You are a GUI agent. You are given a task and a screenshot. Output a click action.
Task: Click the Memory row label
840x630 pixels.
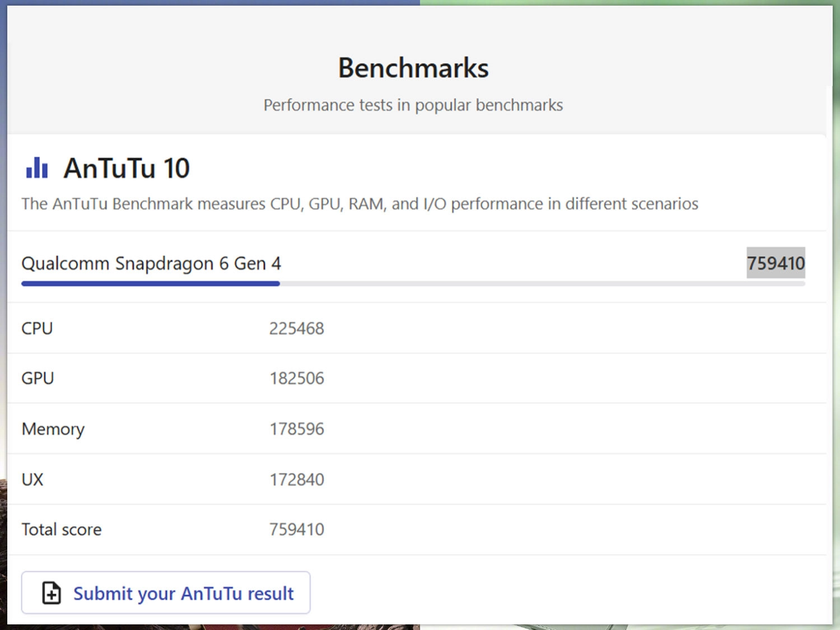click(x=53, y=429)
